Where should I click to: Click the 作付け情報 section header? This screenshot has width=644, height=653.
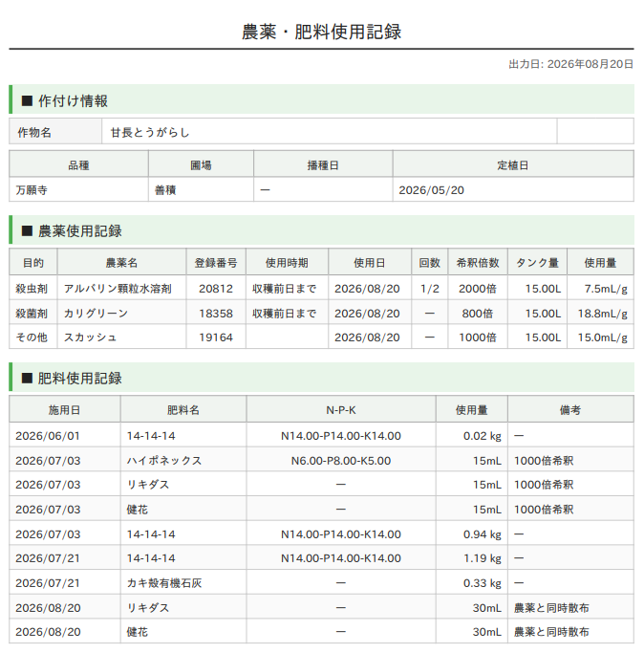[x=321, y=99]
